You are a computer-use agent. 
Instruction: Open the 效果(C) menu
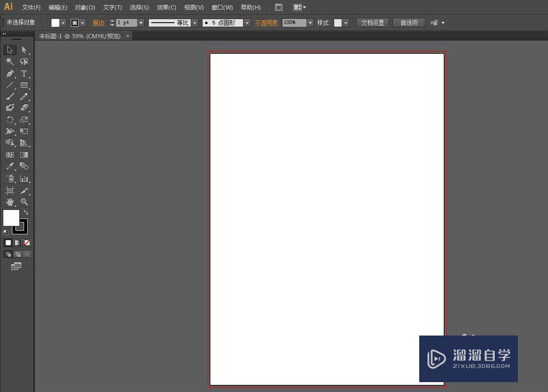167,8
